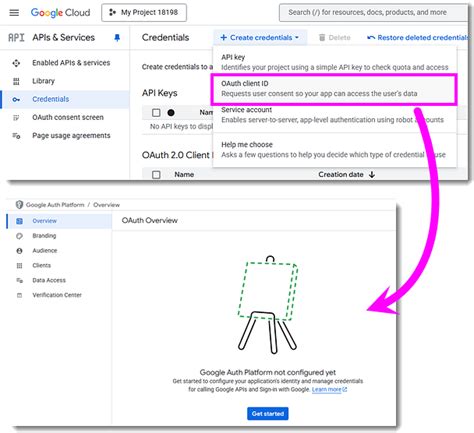This screenshot has width=474, height=433.
Task: Click the Creation date down arrow sort icon
Action: 372,174
